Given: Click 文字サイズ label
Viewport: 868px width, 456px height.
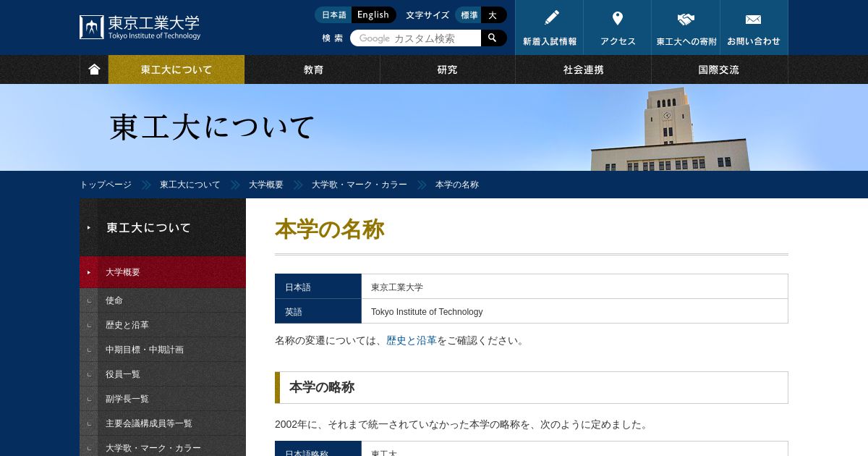Looking at the screenshot, I should (427, 15).
